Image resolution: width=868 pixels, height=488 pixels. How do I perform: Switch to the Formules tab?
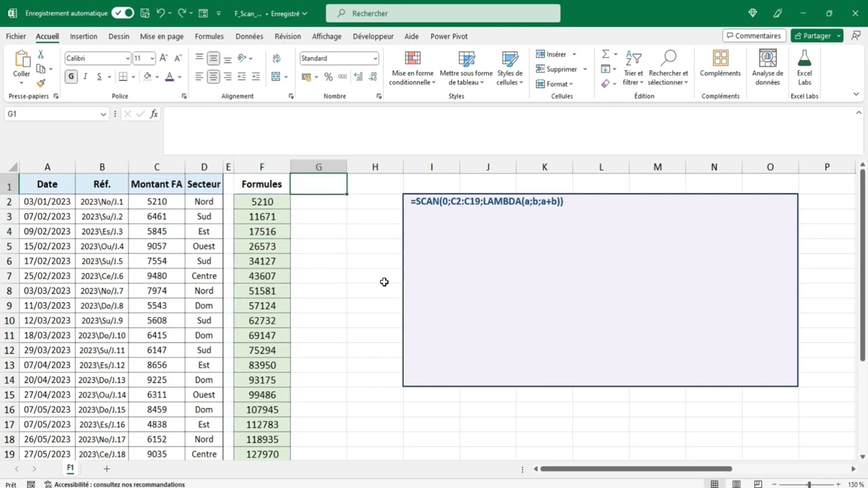pos(209,37)
